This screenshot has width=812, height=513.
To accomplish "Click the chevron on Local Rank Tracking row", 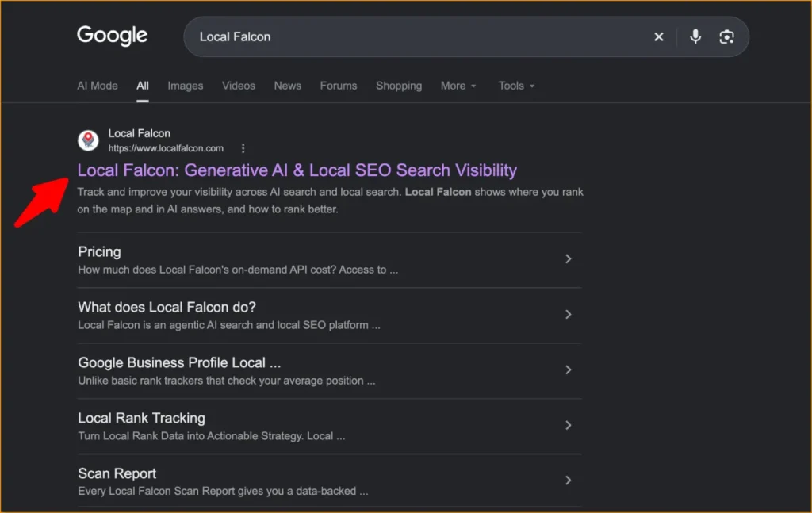I will pyautogui.click(x=568, y=425).
